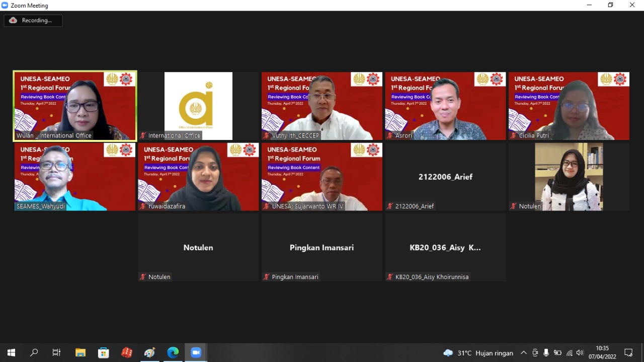
Task: Click the Zoom logo in the title bar
Action: point(5,5)
